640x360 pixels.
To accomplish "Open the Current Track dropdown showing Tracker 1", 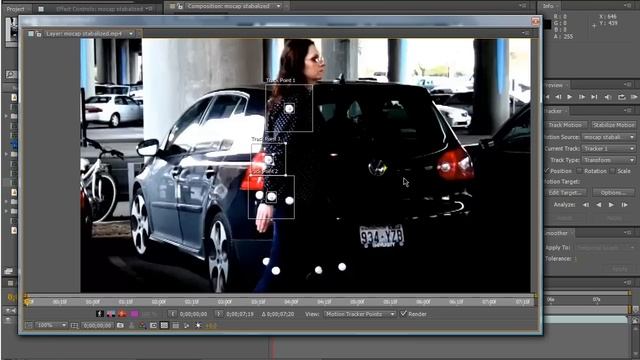I will click(x=608, y=149).
